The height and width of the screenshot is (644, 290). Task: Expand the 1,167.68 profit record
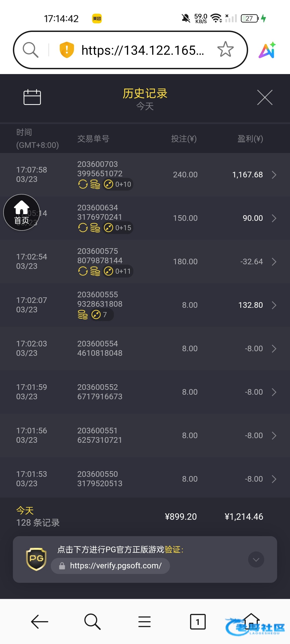coord(274,175)
